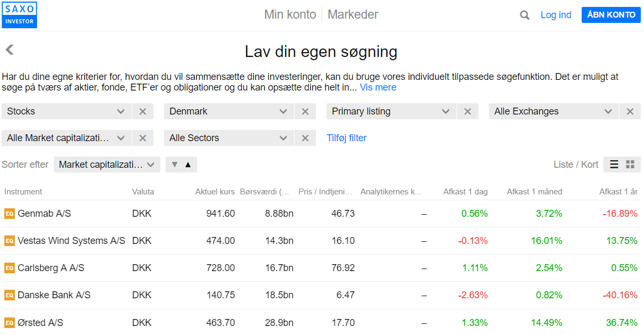
Task: Click Vestas market cap 14.3bn
Action: (x=279, y=241)
